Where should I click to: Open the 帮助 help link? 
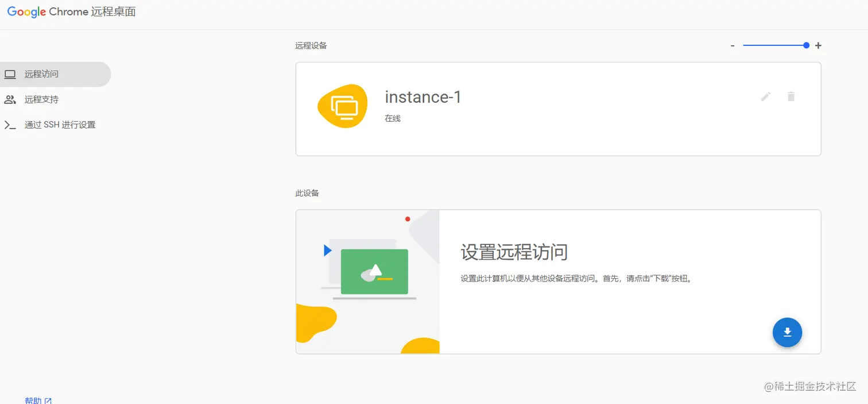pyautogui.click(x=33, y=401)
